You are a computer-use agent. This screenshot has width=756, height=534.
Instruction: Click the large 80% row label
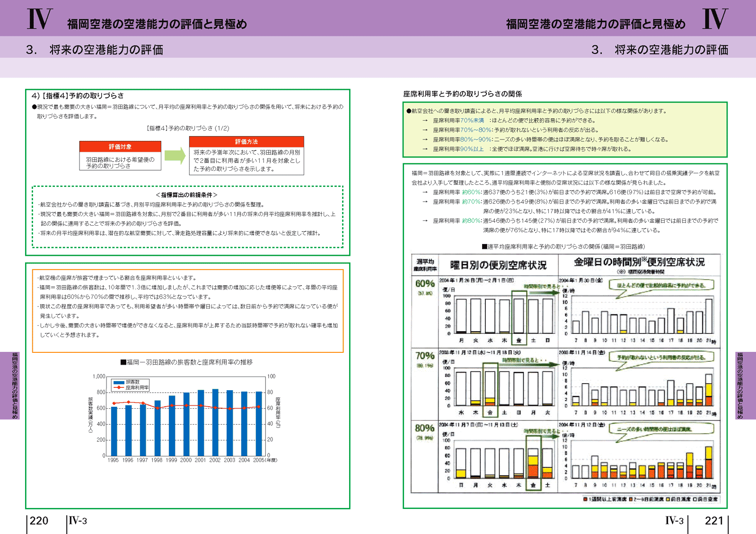pos(425,428)
